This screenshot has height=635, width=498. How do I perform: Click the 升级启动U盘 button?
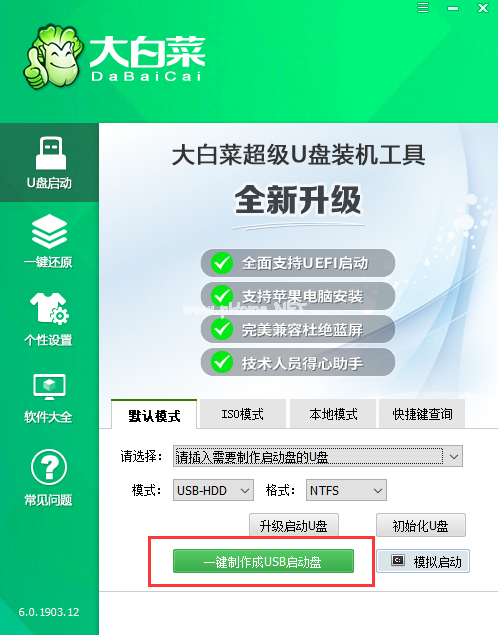tap(294, 525)
